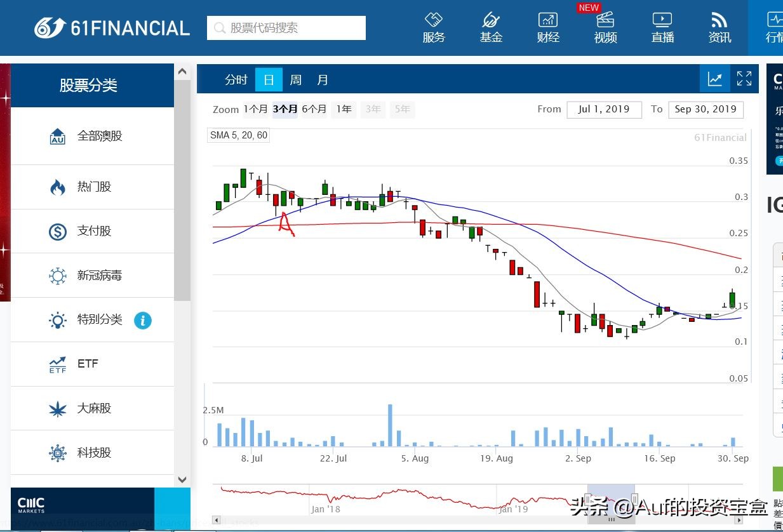Open the 大麻股 category link
The width and height of the screenshot is (783, 532).
93,408
